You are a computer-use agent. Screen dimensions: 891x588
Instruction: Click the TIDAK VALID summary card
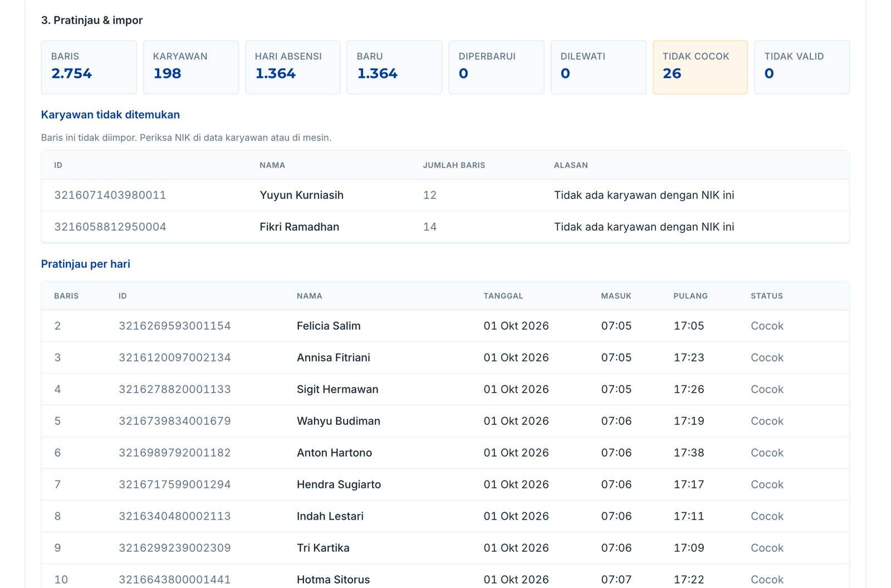802,67
